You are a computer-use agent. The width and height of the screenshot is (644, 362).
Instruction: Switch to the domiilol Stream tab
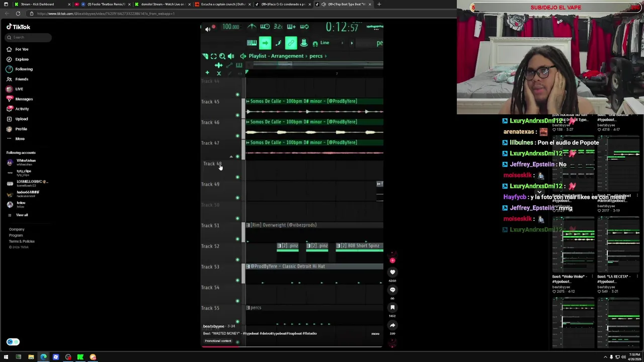coord(164,4)
